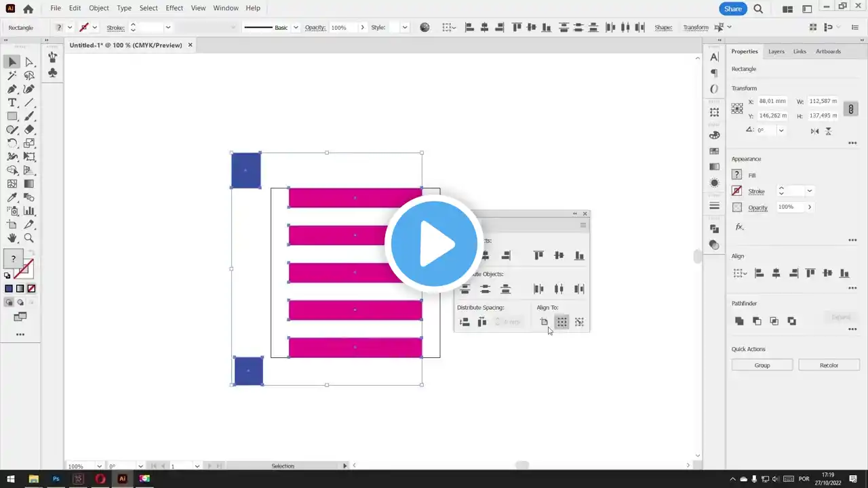
Task: Click Horizontal Distribute Space icon
Action: (482, 322)
